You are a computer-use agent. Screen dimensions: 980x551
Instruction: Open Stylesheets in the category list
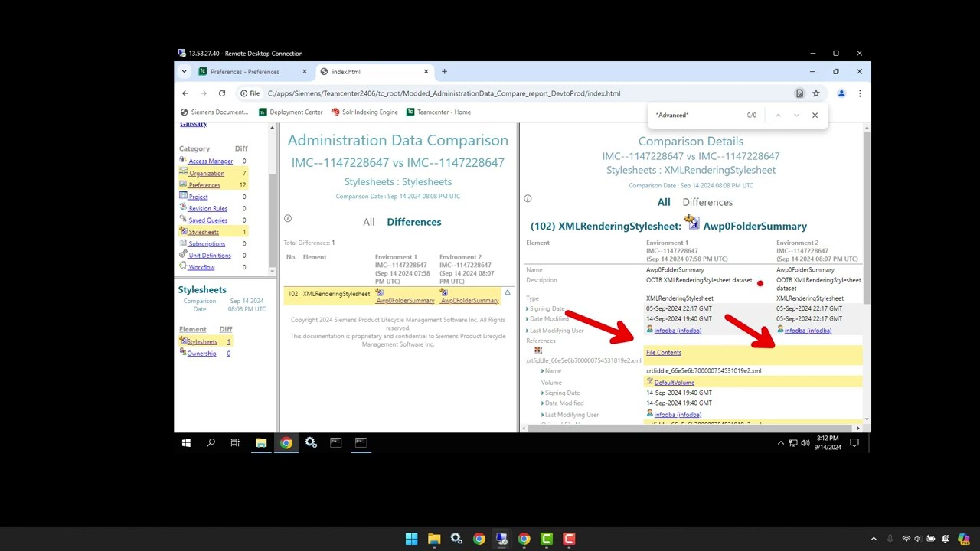click(204, 232)
